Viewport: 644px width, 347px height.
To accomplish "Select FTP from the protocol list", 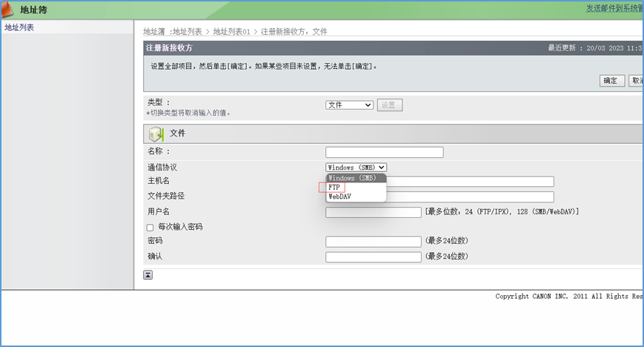I will [x=334, y=188].
